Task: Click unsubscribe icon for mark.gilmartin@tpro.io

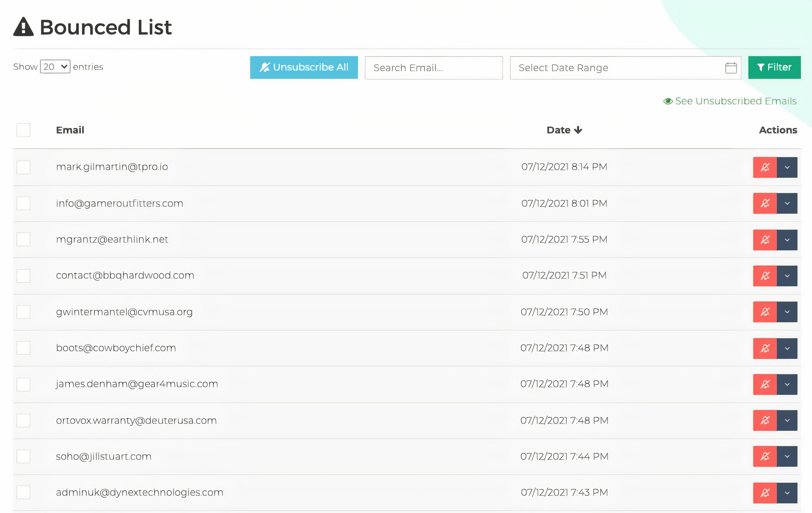Action: click(765, 167)
